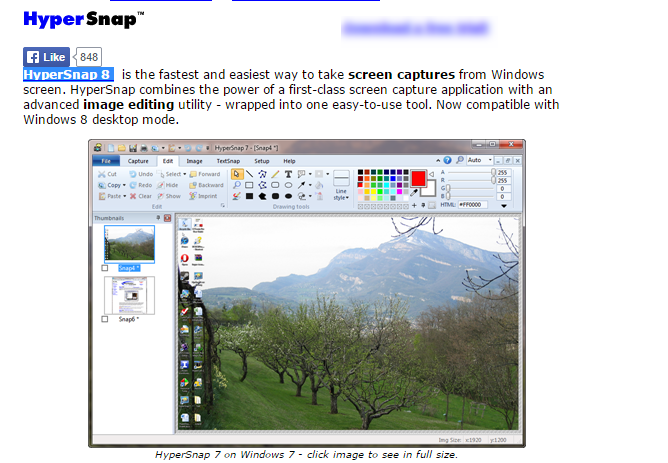Click the Print icon in quick access toolbar
The width and height of the screenshot is (668, 463).
click(144, 148)
